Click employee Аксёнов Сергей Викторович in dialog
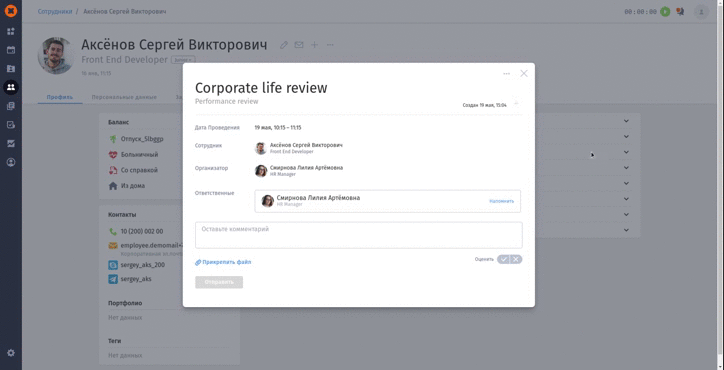Screen dimensions: 724x370 coord(299,148)
